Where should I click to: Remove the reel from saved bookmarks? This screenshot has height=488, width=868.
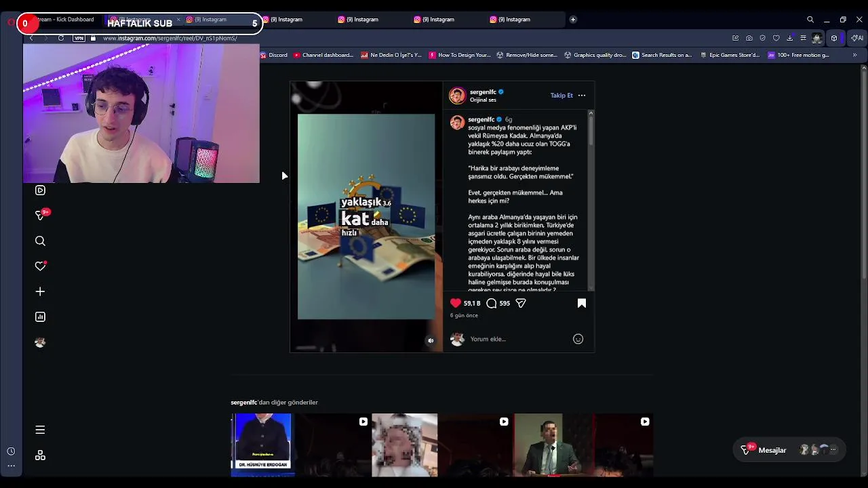click(581, 303)
